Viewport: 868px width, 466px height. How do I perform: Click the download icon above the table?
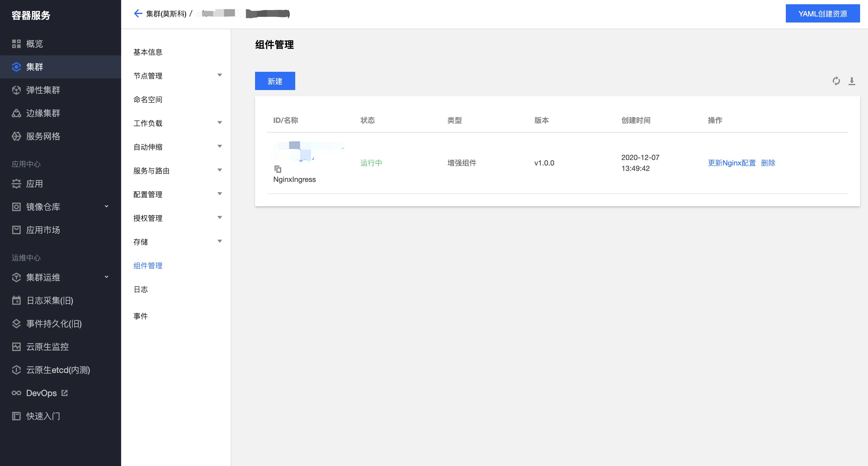point(852,81)
